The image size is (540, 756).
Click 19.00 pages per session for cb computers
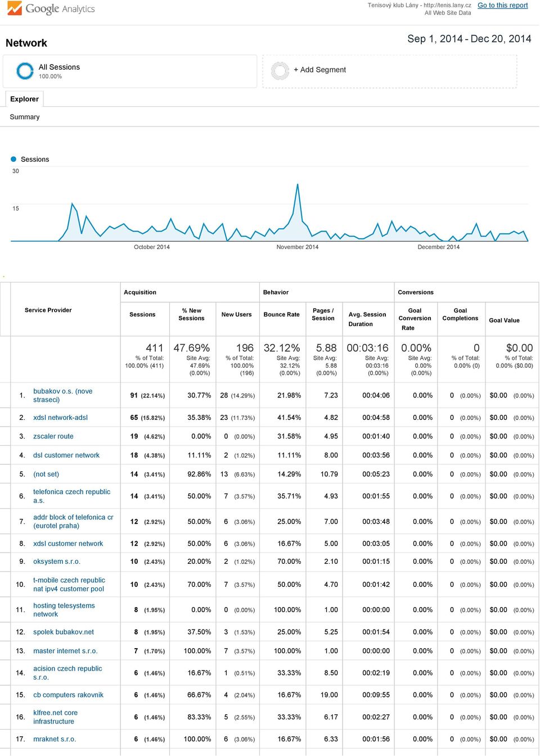[x=329, y=695]
